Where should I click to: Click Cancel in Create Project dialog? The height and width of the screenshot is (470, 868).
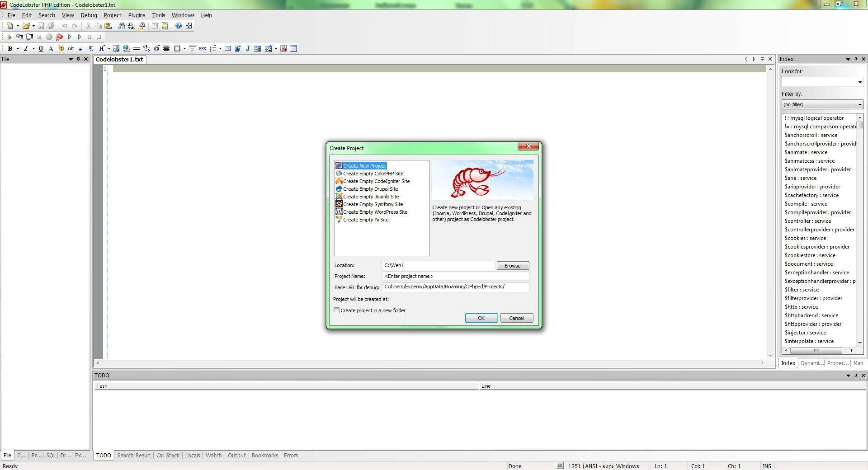coord(516,318)
